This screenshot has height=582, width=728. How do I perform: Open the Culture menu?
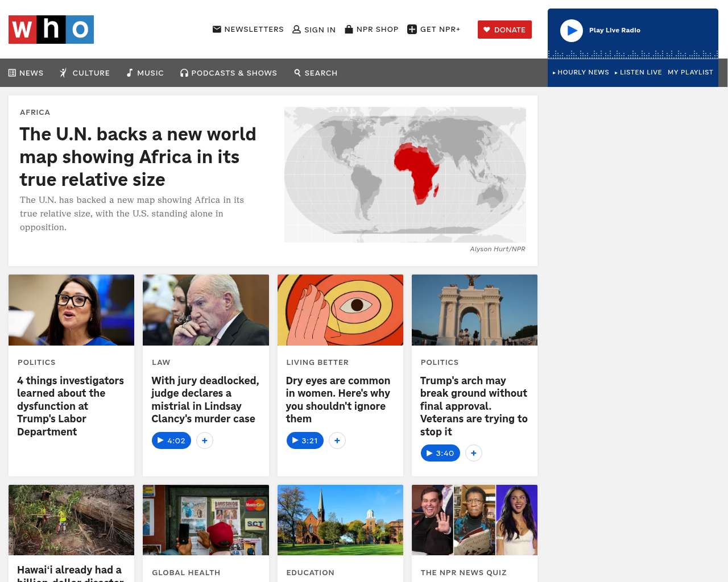[85, 73]
